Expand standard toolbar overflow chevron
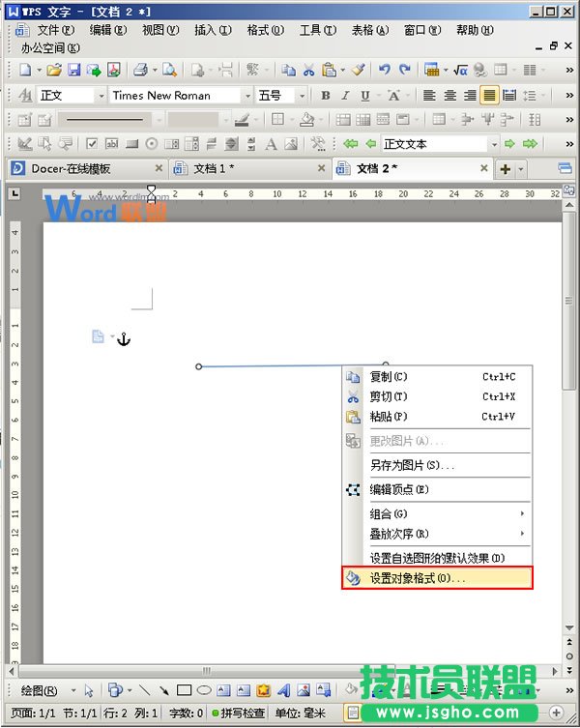 [569, 71]
